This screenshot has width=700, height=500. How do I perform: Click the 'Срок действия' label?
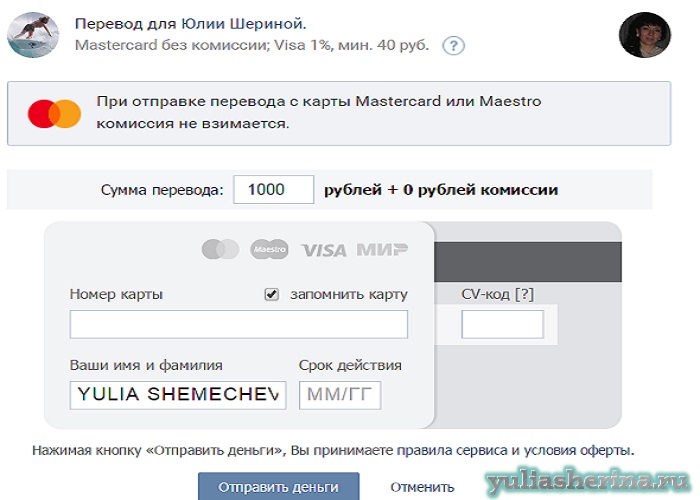point(350,365)
